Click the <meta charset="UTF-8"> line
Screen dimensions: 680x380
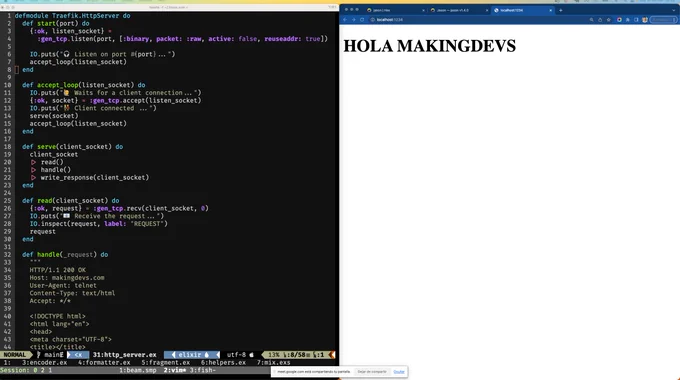point(71,340)
